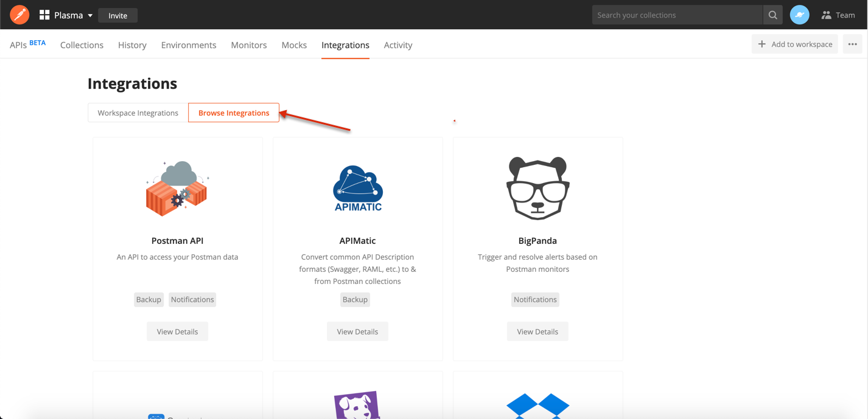868x419 pixels.
Task: Switch to the History tab
Action: point(132,45)
